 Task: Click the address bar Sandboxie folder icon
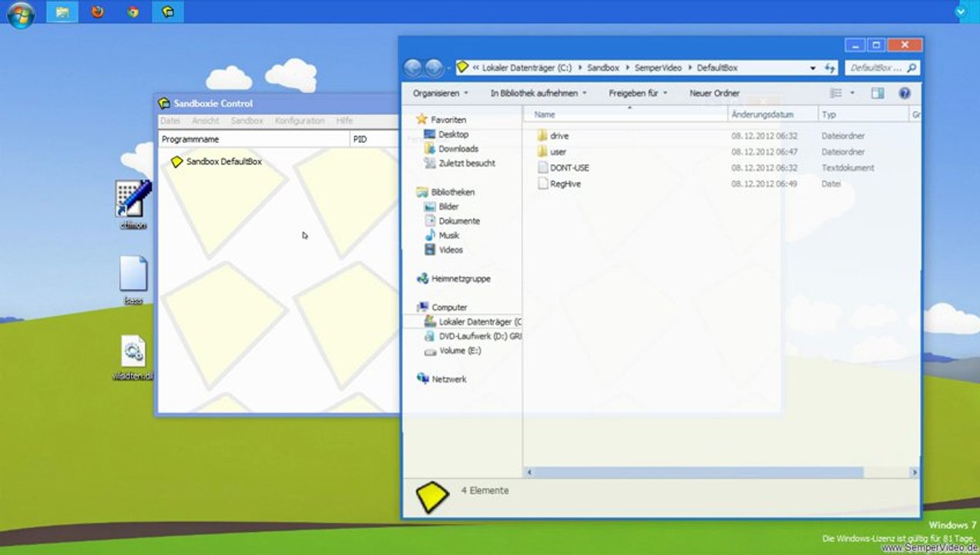tap(462, 68)
